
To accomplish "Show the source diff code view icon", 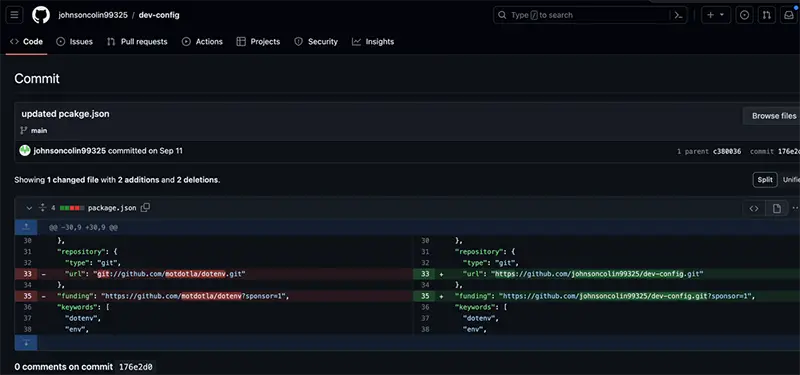I will coord(754,208).
